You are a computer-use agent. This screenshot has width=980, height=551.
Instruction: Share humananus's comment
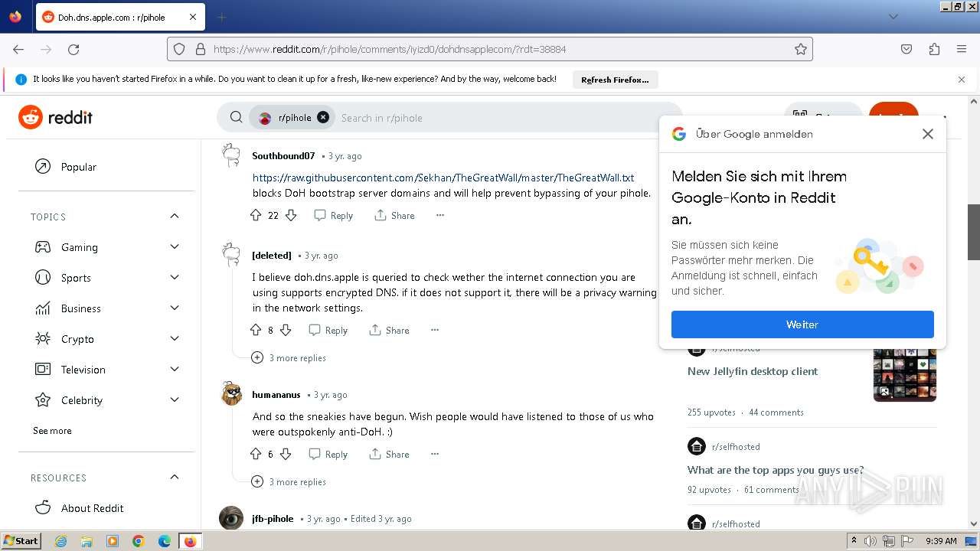pyautogui.click(x=390, y=455)
